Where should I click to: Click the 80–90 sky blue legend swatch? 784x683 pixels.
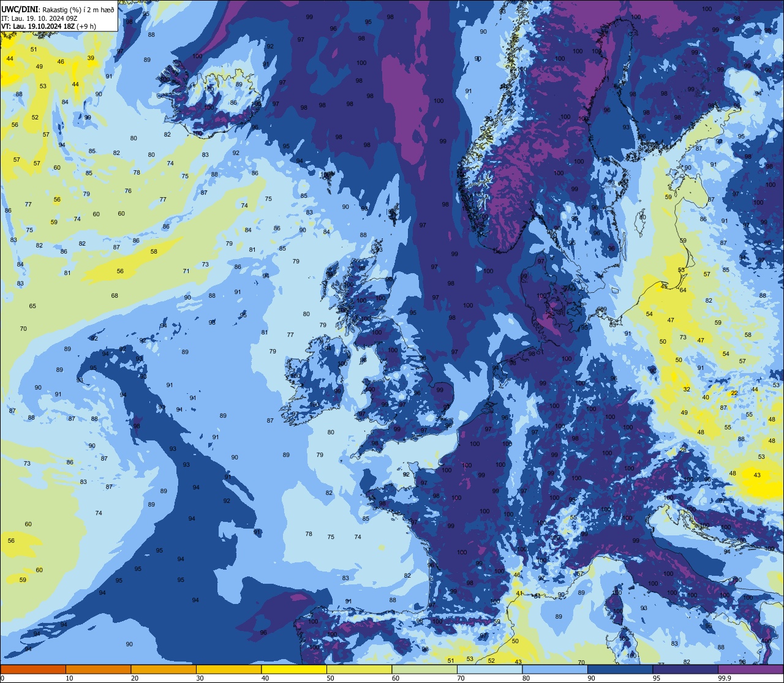(555, 669)
